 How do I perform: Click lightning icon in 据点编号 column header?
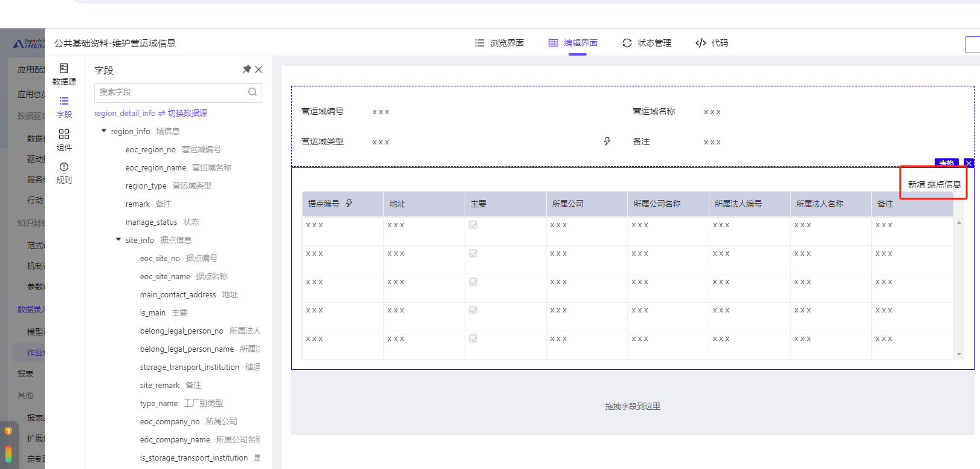(349, 203)
